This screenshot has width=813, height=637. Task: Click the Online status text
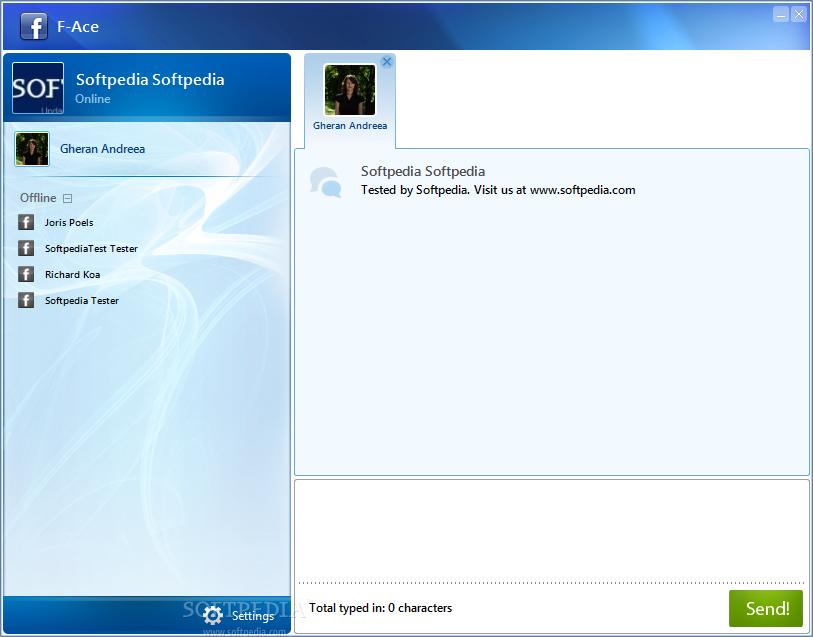pos(93,98)
